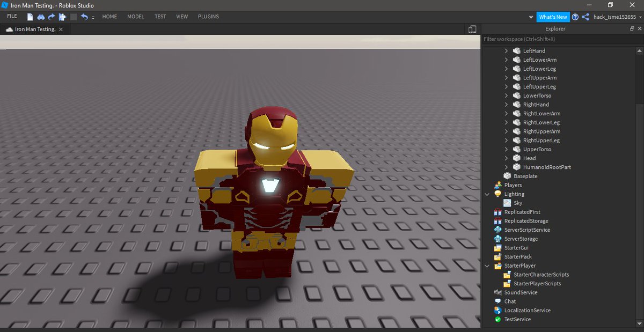Click the Lighting bulb icon
The image size is (644, 332).
(497, 194)
